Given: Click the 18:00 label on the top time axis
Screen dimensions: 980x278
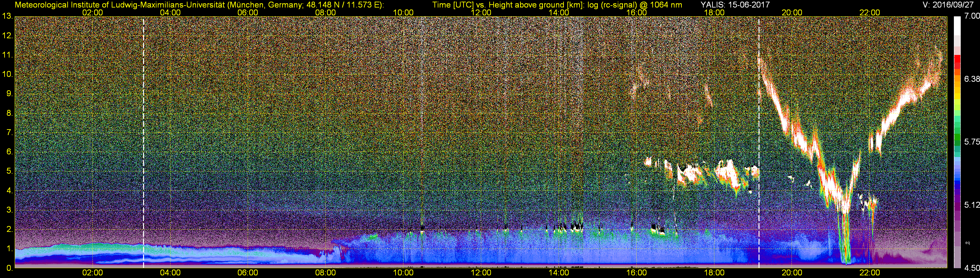Looking at the screenshot, I should pyautogui.click(x=714, y=12).
